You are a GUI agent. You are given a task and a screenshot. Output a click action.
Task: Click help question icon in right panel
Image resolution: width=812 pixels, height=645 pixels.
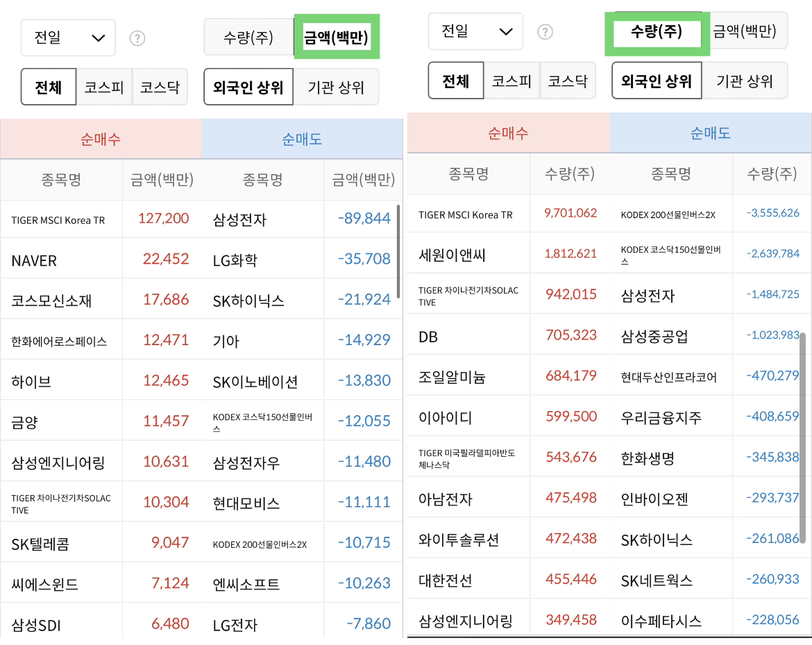point(545,32)
